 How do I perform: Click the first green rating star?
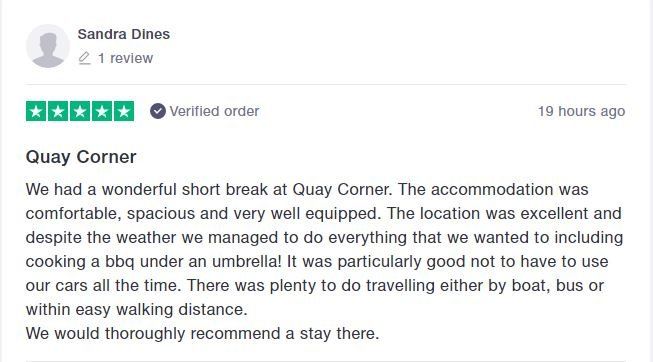click(x=36, y=111)
